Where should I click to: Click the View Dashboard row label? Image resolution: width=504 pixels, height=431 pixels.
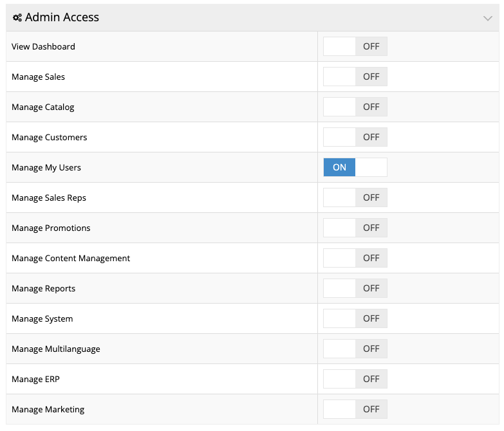pyautogui.click(x=43, y=47)
